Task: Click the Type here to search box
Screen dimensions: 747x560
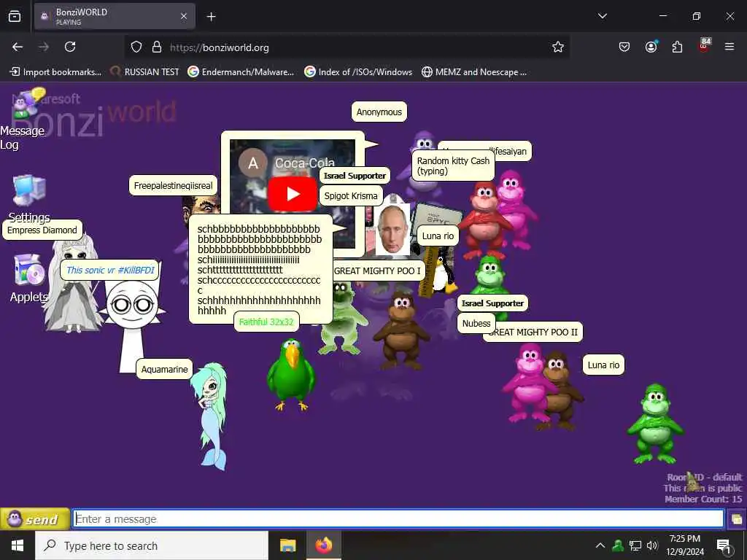Action: tap(152, 545)
